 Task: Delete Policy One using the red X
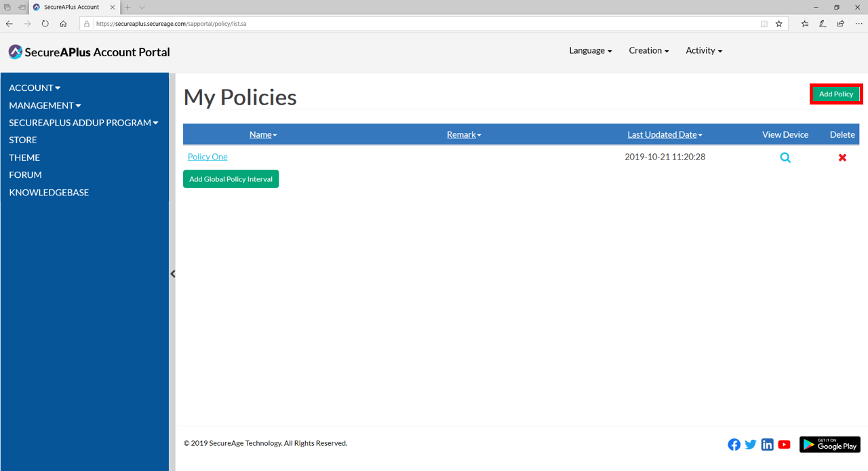(x=842, y=157)
